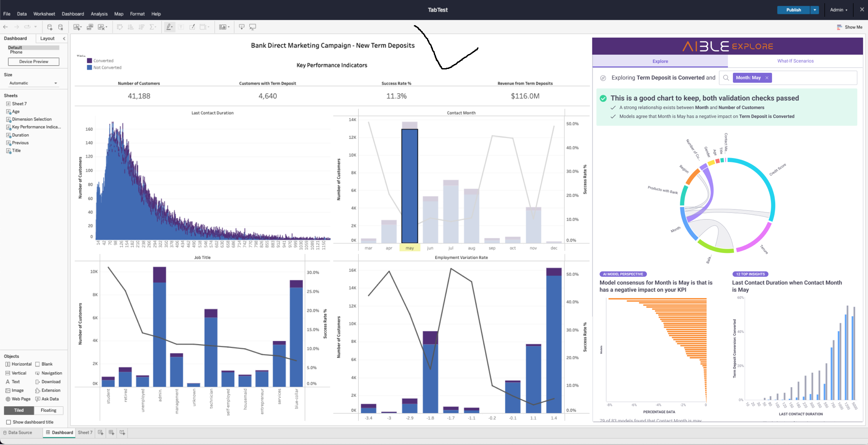Screen dimensions: 868x445
Task: Open the Worksheet menu
Action: pos(44,14)
